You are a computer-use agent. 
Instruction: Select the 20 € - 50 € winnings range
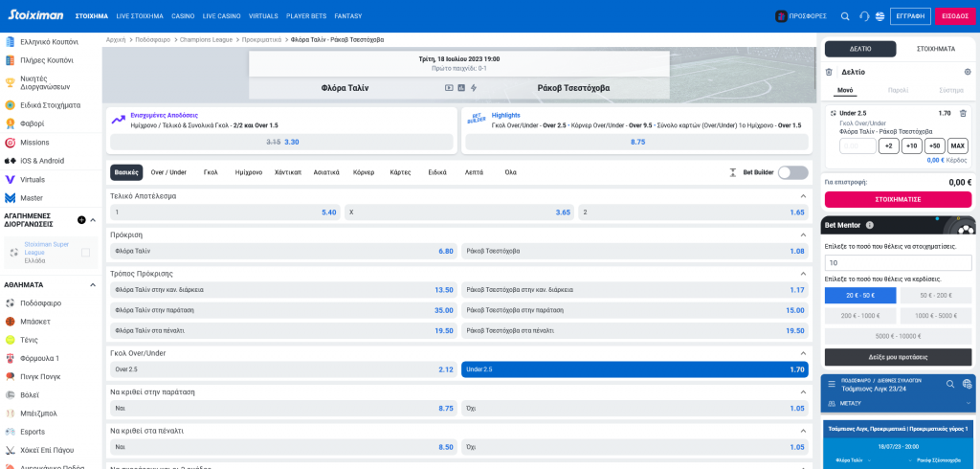(x=860, y=296)
